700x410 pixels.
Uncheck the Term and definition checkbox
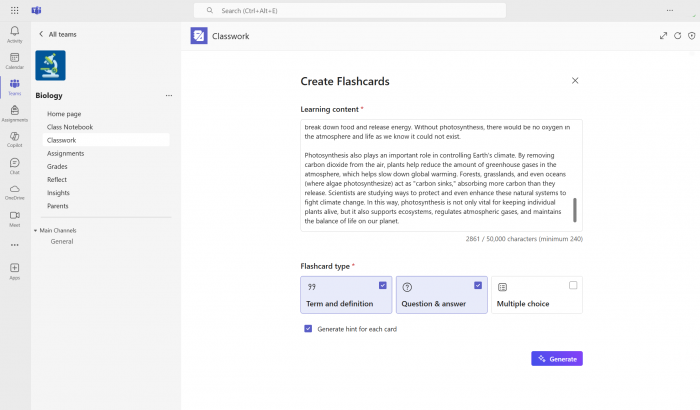click(383, 285)
